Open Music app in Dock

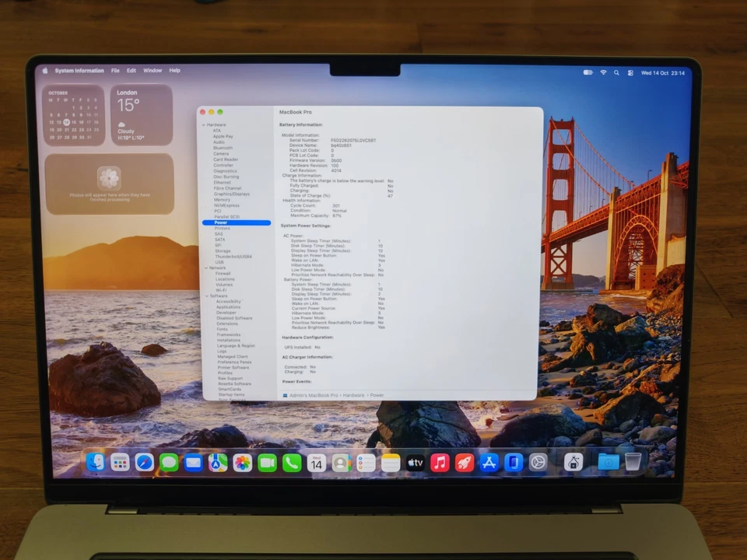(440, 462)
